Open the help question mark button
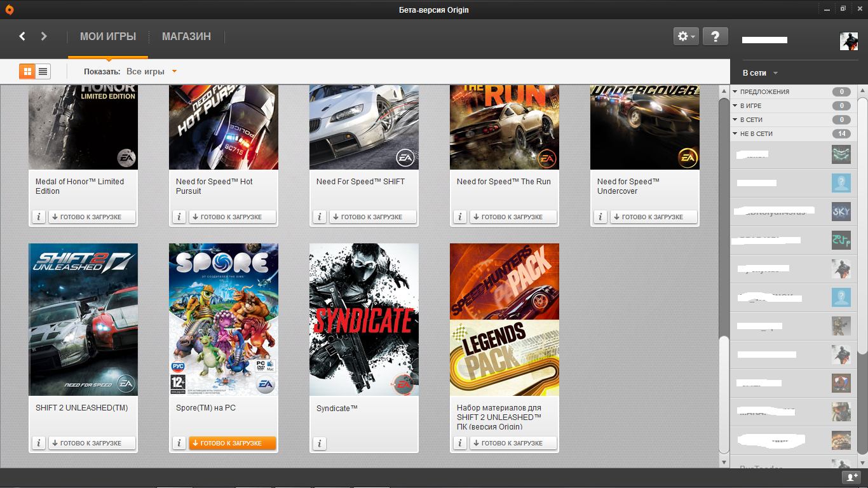868x488 pixels. (x=715, y=36)
